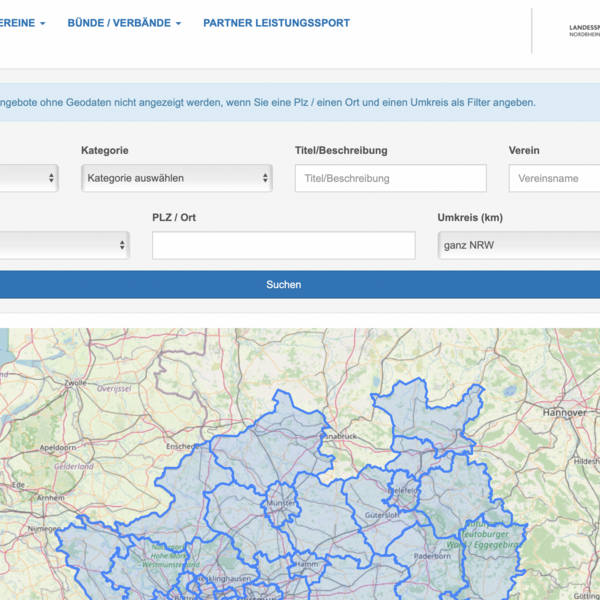Click Münster region on the map
Image resolution: width=600 pixels, height=600 pixels.
281,502
